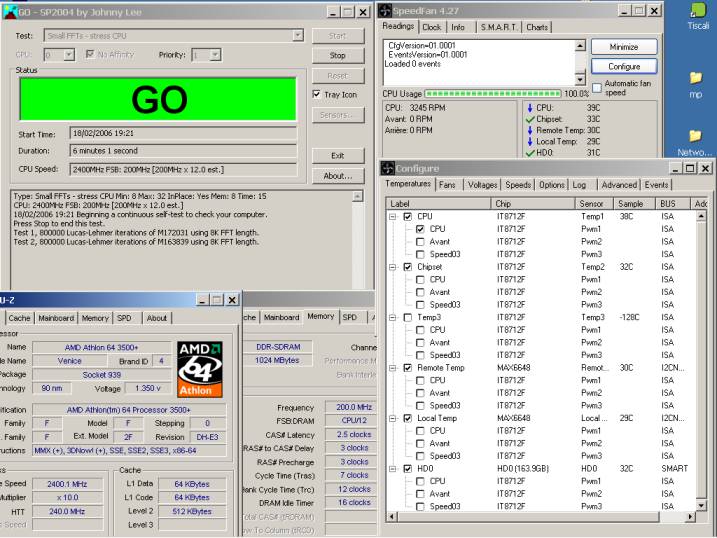717x538 pixels.
Task: Click the SpeedFan Configure button
Action: [x=623, y=66]
